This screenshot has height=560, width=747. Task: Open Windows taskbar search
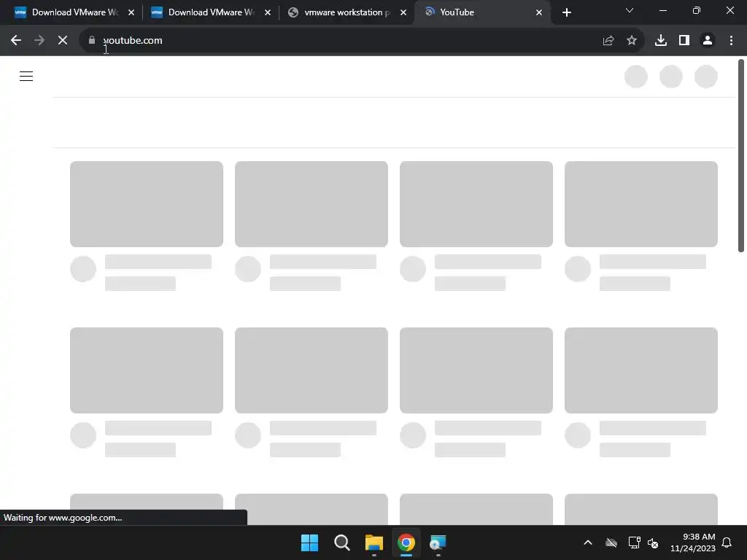[341, 542]
